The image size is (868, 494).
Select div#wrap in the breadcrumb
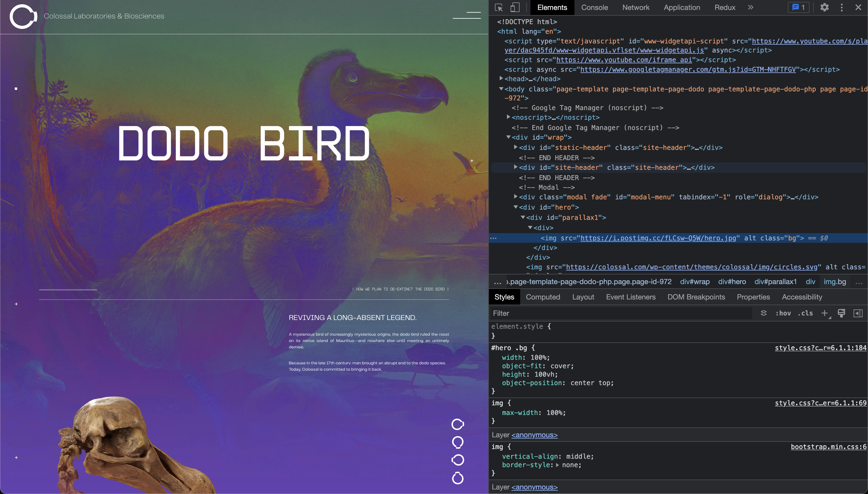coord(695,282)
